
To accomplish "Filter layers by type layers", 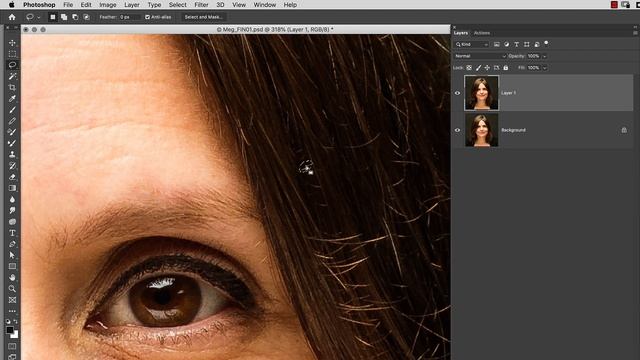I will pos(516,44).
